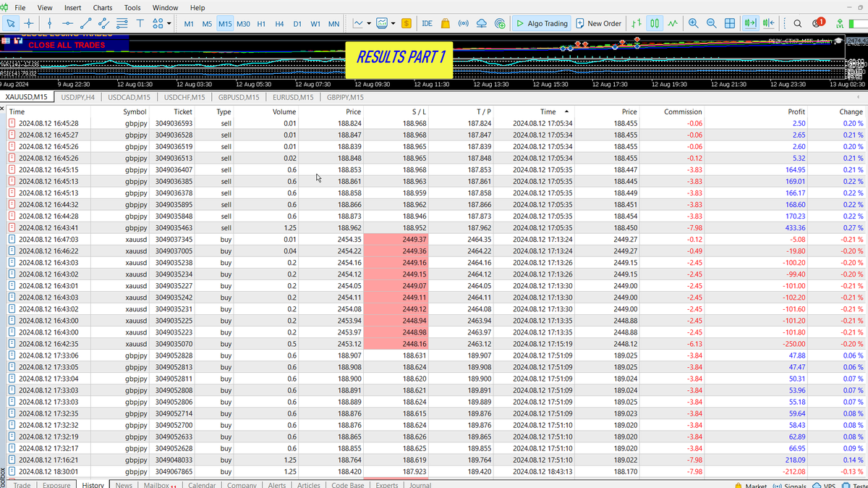The width and height of the screenshot is (868, 488).
Task: Select ticket 3049035463 cell
Action: 174,227
